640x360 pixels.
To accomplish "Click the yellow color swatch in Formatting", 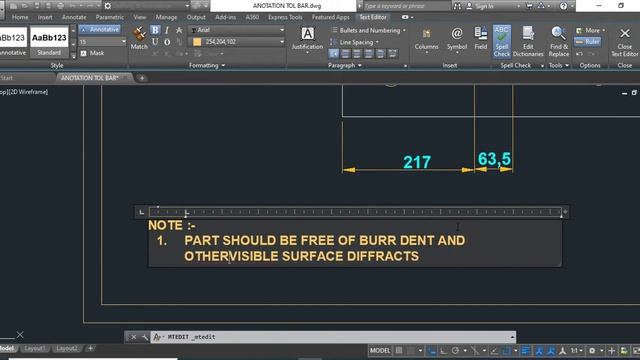I will coord(197,42).
